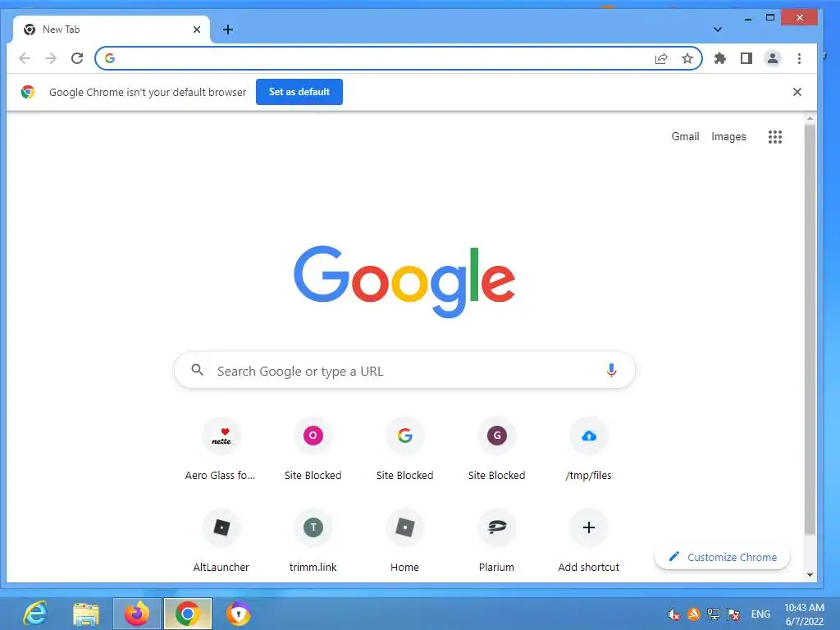Click the Avast antivirus tray icon
The width and height of the screenshot is (840, 630).
pos(693,614)
